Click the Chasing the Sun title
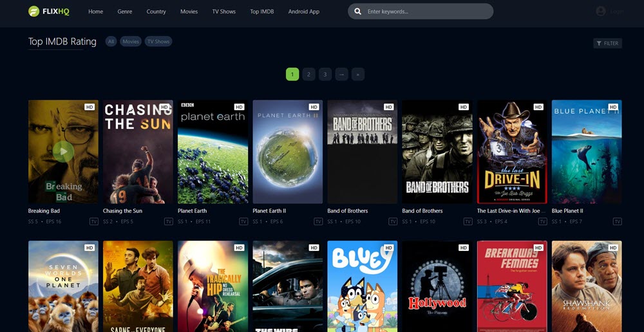The height and width of the screenshot is (332, 644). (x=122, y=211)
